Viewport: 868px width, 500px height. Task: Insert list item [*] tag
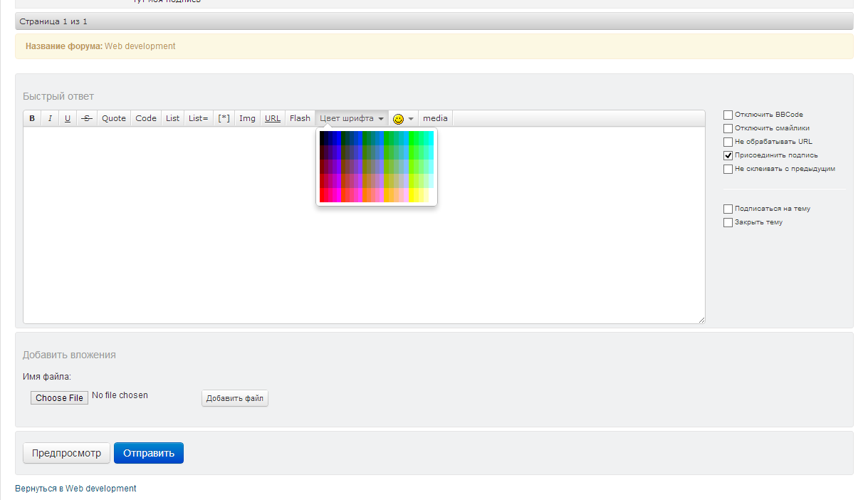click(x=224, y=118)
